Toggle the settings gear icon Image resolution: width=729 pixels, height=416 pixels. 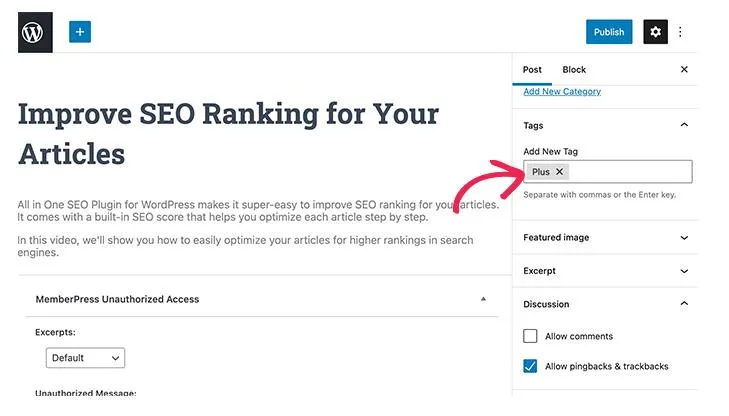pyautogui.click(x=655, y=32)
